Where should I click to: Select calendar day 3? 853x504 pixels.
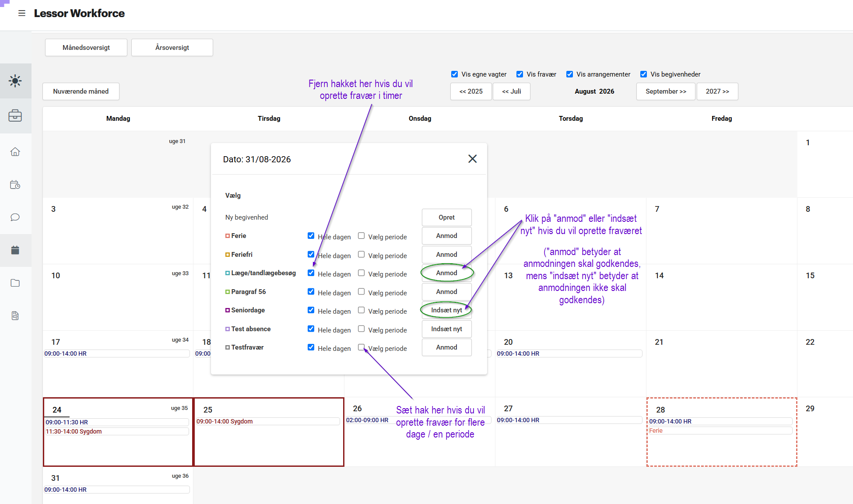118,231
